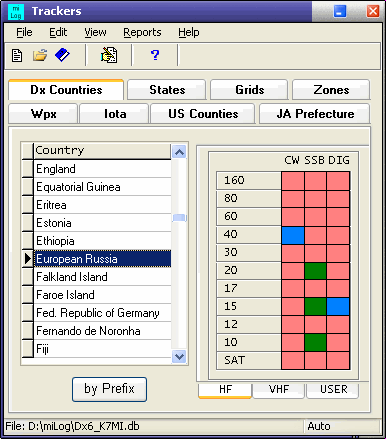Click the country list scrollbar thumb
Screen dimensions: 386x439
(179, 218)
